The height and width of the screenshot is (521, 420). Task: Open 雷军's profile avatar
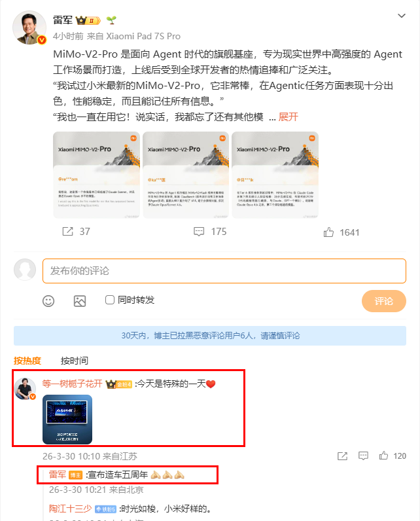tap(29, 27)
